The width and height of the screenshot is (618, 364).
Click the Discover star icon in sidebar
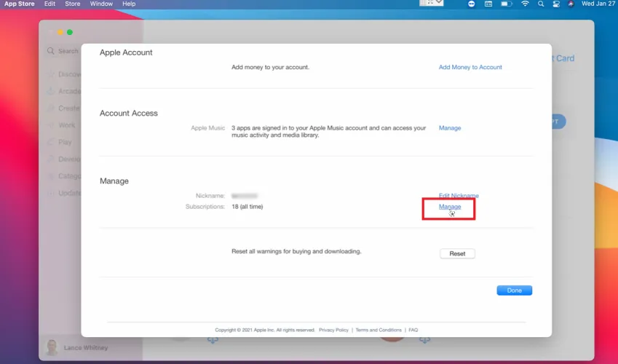pyautogui.click(x=51, y=74)
